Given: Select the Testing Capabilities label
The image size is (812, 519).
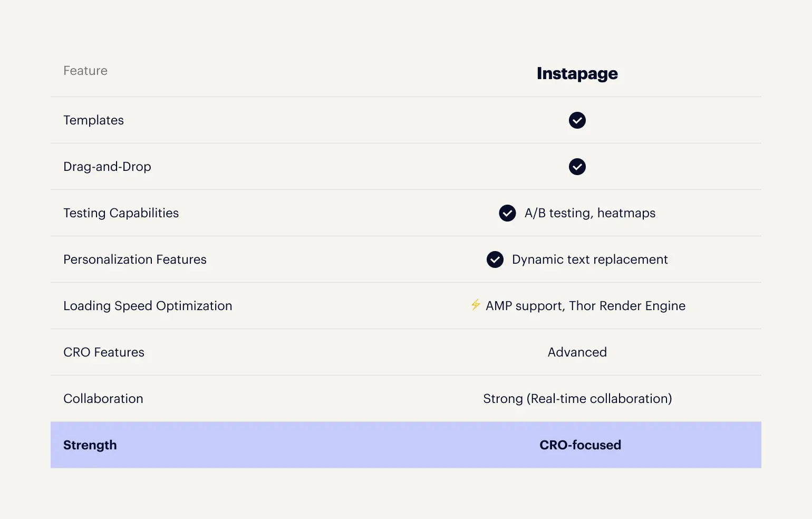Looking at the screenshot, I should (121, 213).
